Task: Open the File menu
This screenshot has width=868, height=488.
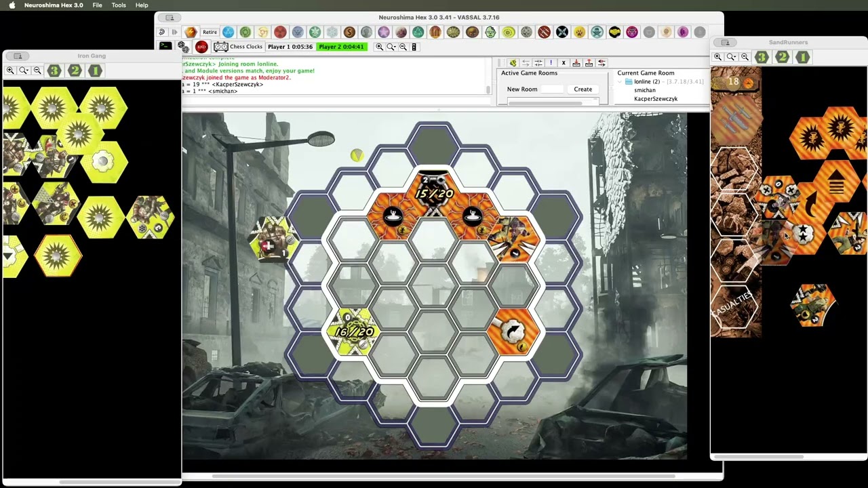Action: coord(98,5)
